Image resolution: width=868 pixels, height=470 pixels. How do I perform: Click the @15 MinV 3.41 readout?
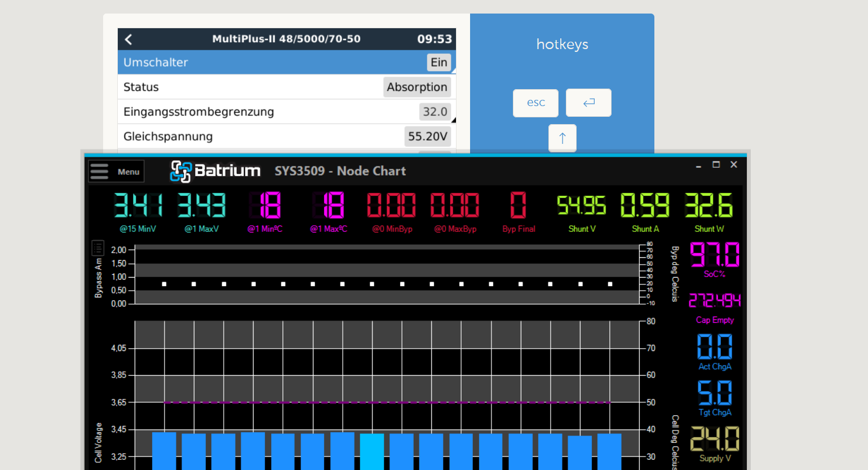click(138, 213)
